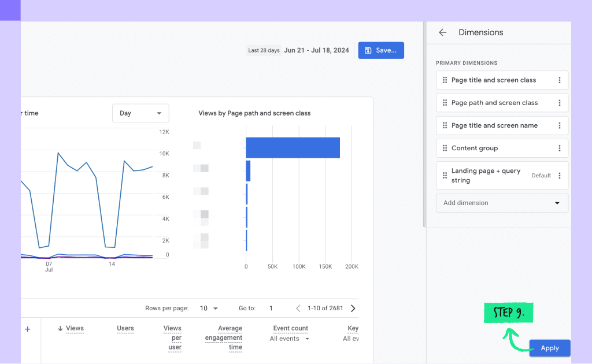
Task: Click the Save report button
Action: [x=381, y=50]
